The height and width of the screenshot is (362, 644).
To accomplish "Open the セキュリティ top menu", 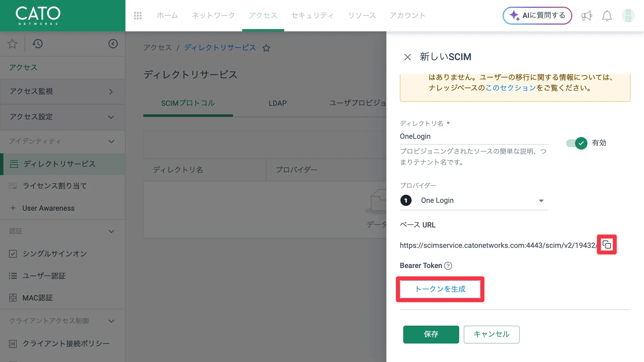I will pyautogui.click(x=312, y=16).
